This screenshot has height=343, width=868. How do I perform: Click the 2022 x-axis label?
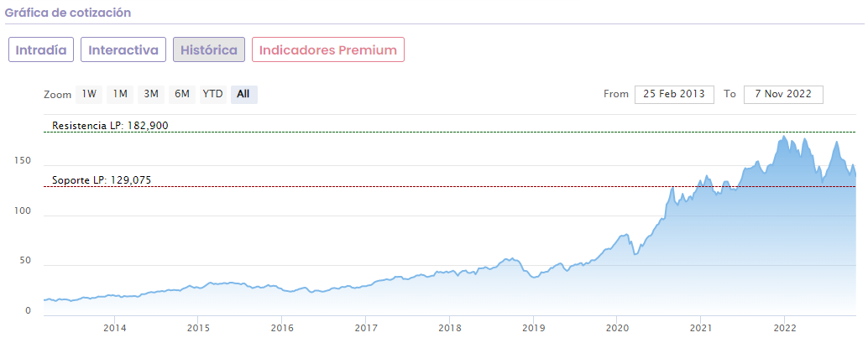pos(784,327)
